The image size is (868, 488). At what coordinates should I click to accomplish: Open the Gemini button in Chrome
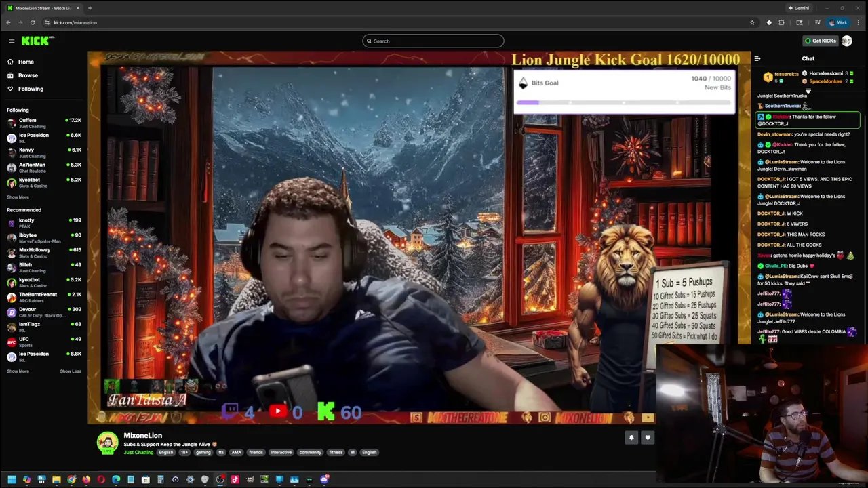799,8
